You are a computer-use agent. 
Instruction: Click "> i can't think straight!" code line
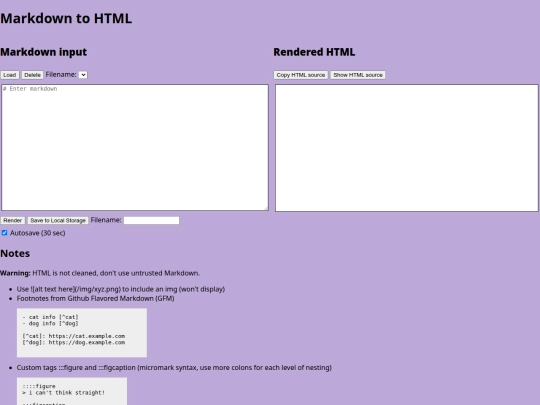pos(63,393)
